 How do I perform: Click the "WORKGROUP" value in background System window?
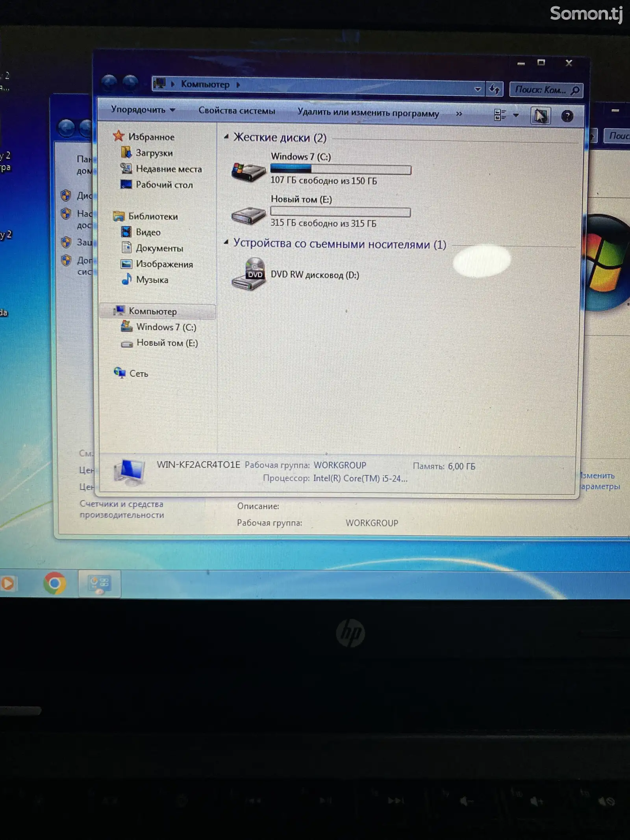click(372, 523)
